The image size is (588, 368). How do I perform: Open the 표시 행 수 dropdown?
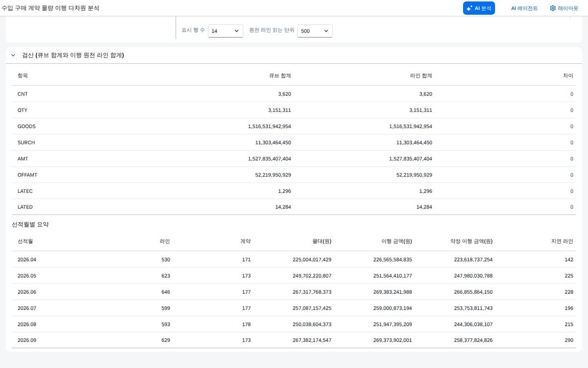coord(225,31)
